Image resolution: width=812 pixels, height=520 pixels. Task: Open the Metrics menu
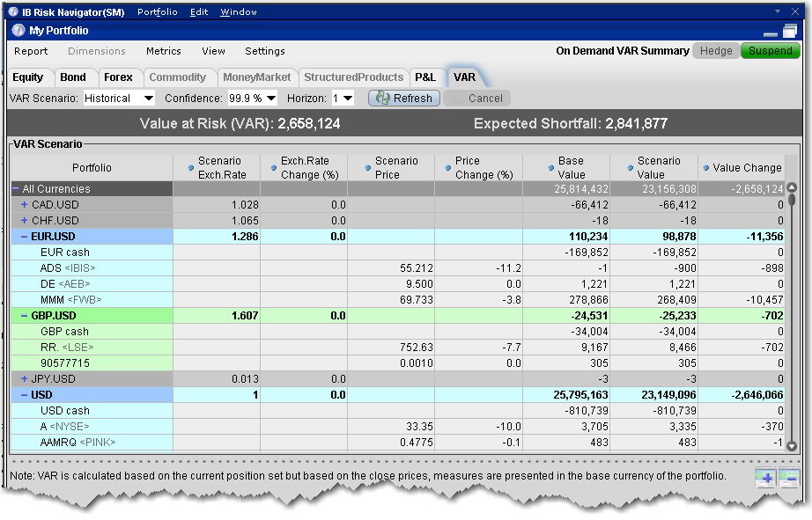[x=163, y=51]
